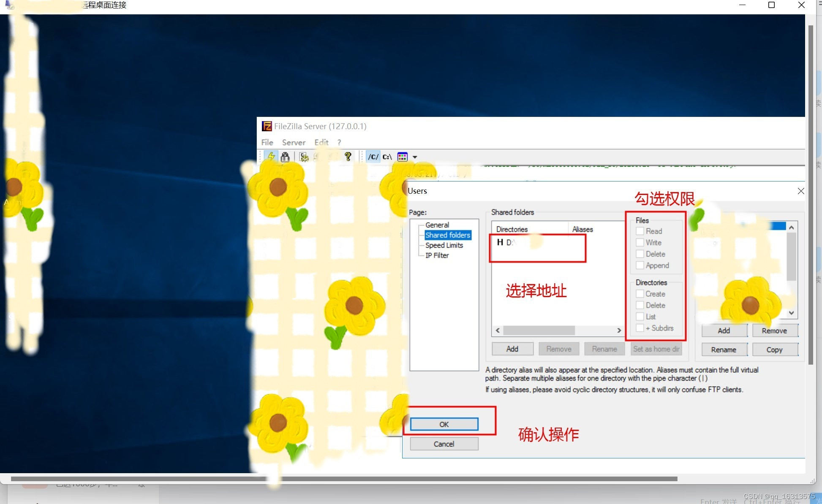
Task: Select the Shared folders page tab
Action: coord(447,235)
